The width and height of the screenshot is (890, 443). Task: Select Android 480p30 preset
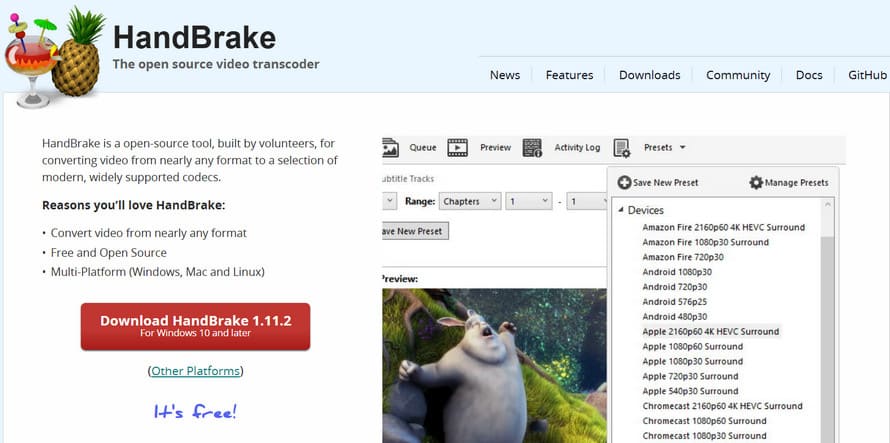pos(675,316)
